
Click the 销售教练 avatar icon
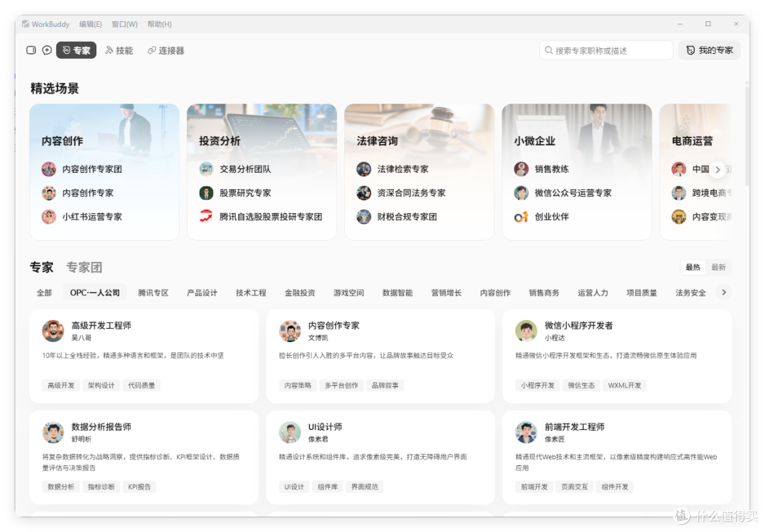pyautogui.click(x=521, y=169)
